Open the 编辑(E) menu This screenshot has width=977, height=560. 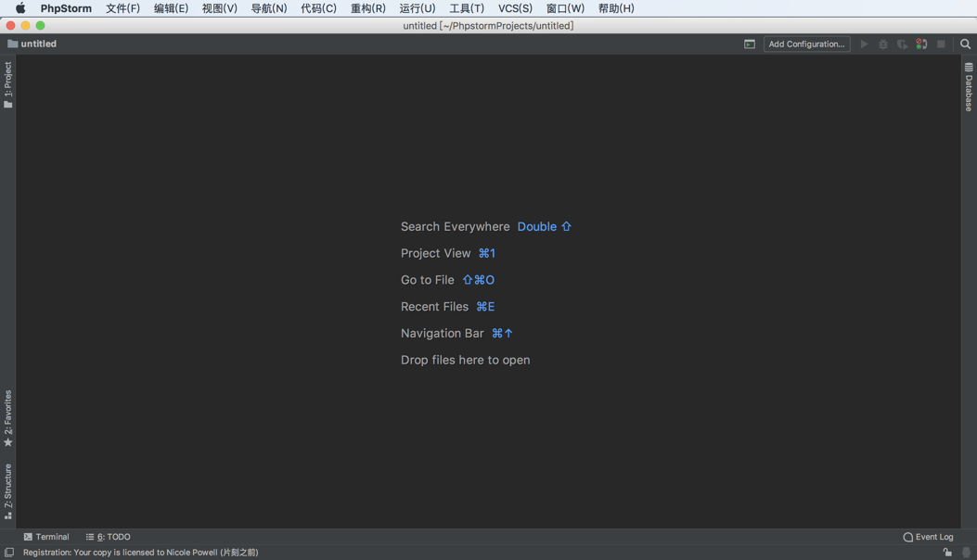[171, 8]
